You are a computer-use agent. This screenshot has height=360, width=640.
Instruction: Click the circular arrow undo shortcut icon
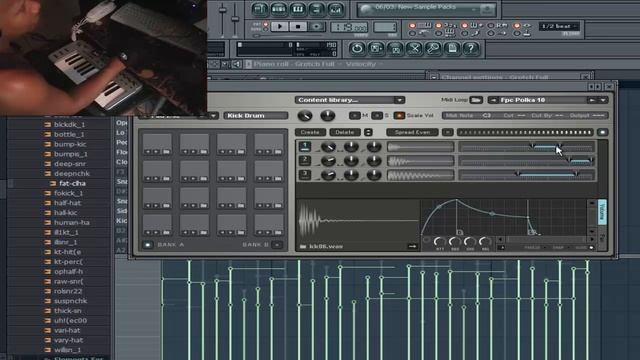pyautogui.click(x=357, y=49)
